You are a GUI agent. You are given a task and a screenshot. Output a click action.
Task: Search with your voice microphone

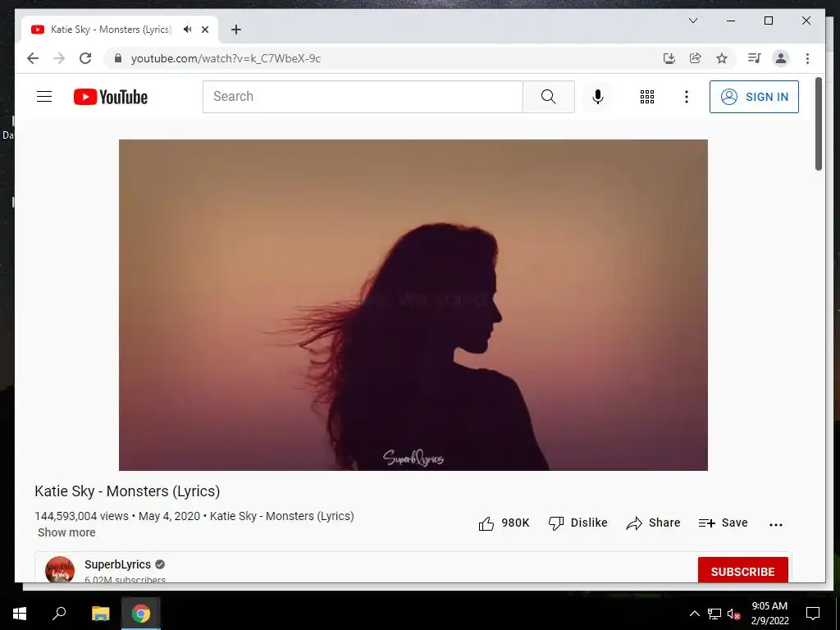[598, 97]
